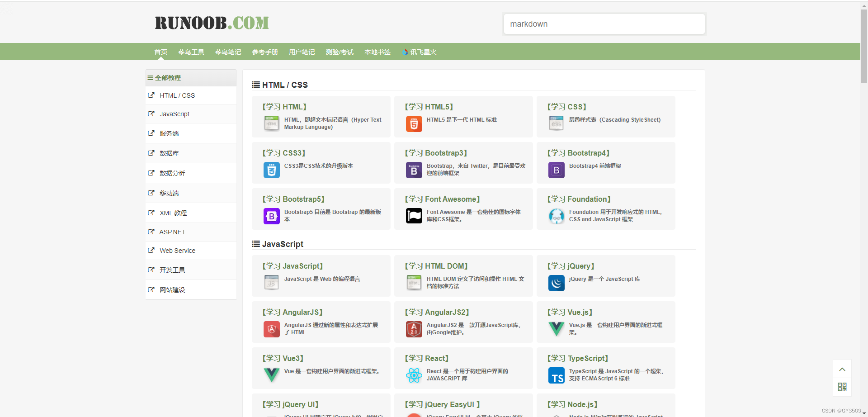Click the Font Awesome flag icon
Screen dimensions: 868x417
pos(414,216)
